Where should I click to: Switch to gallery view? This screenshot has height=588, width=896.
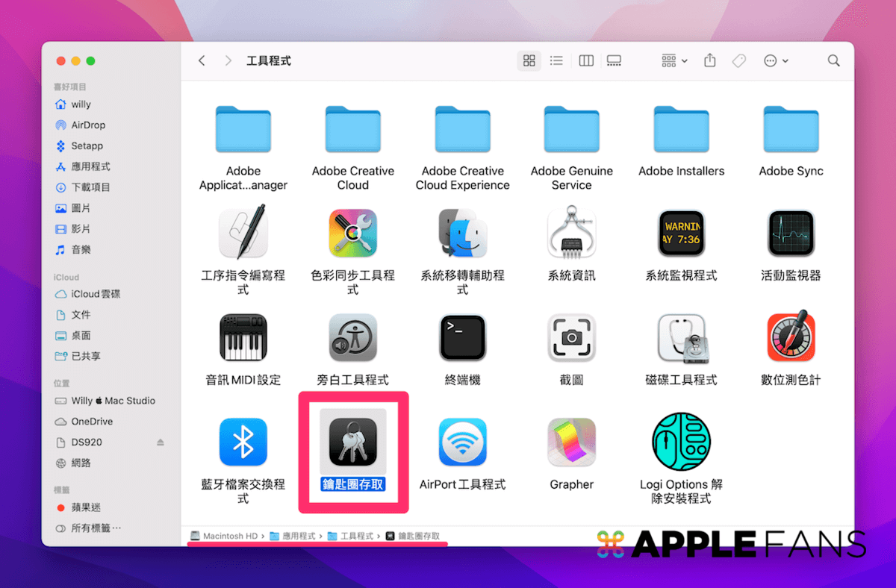(614, 60)
